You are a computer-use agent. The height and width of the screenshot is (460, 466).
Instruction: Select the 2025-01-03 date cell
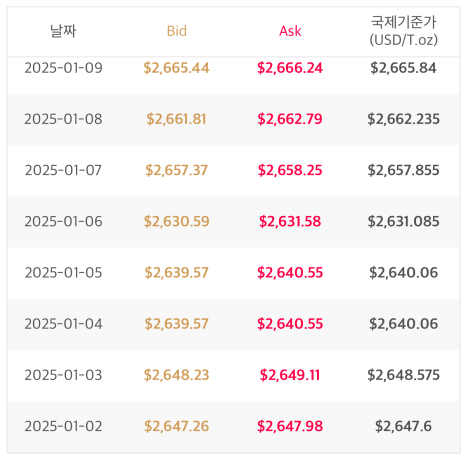(x=63, y=375)
